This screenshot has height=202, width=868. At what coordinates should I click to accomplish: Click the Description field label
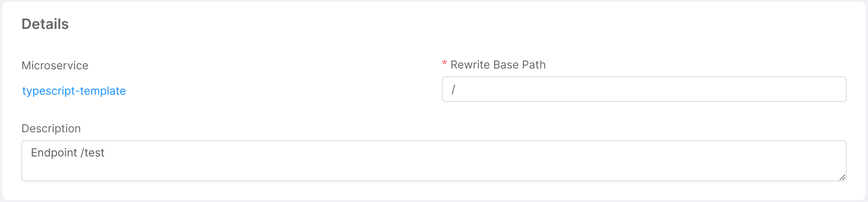(x=51, y=128)
